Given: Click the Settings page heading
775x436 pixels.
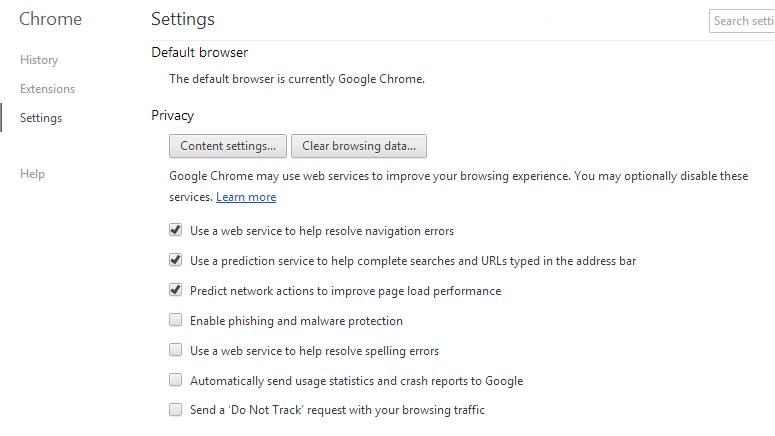Looking at the screenshot, I should (183, 19).
